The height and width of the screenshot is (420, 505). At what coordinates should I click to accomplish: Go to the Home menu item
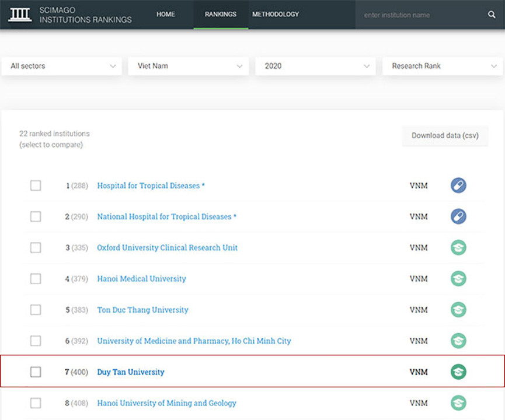tap(166, 15)
